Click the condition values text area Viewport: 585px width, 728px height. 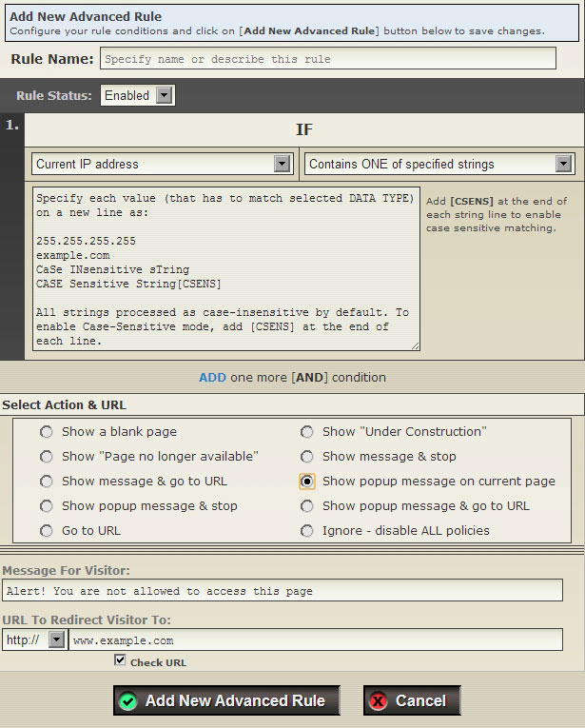225,268
